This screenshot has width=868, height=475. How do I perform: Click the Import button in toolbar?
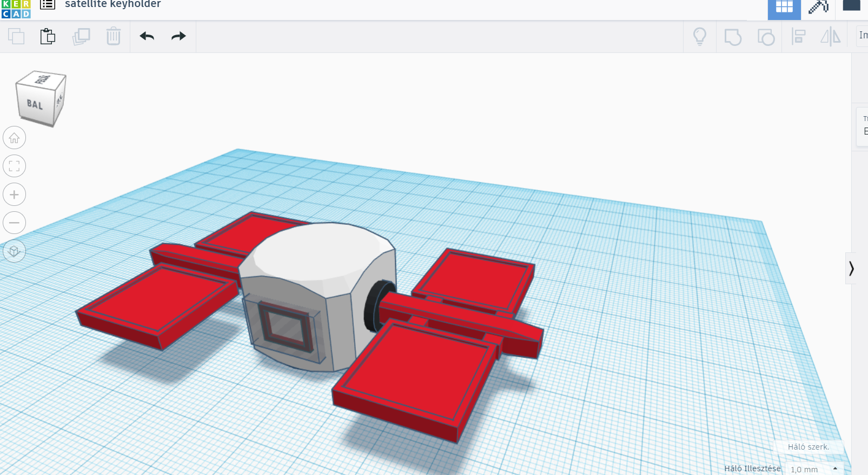863,35
